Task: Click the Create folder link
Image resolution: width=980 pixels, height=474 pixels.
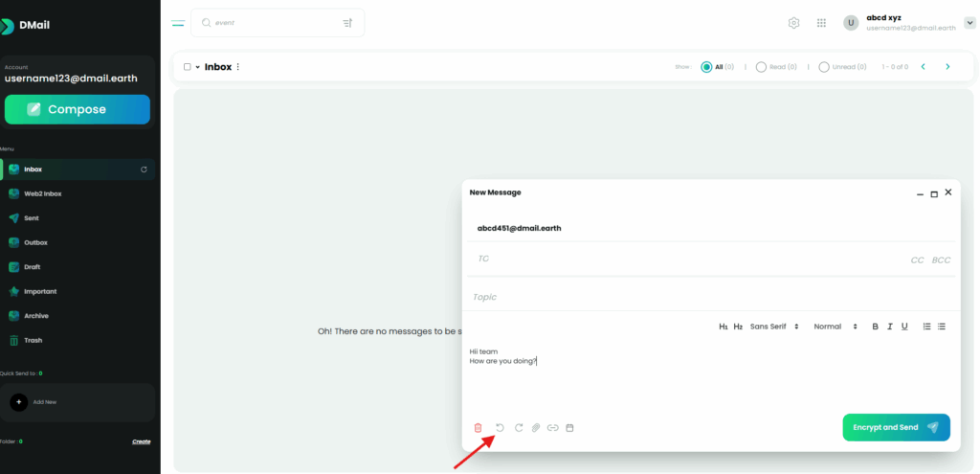Action: 141,441
